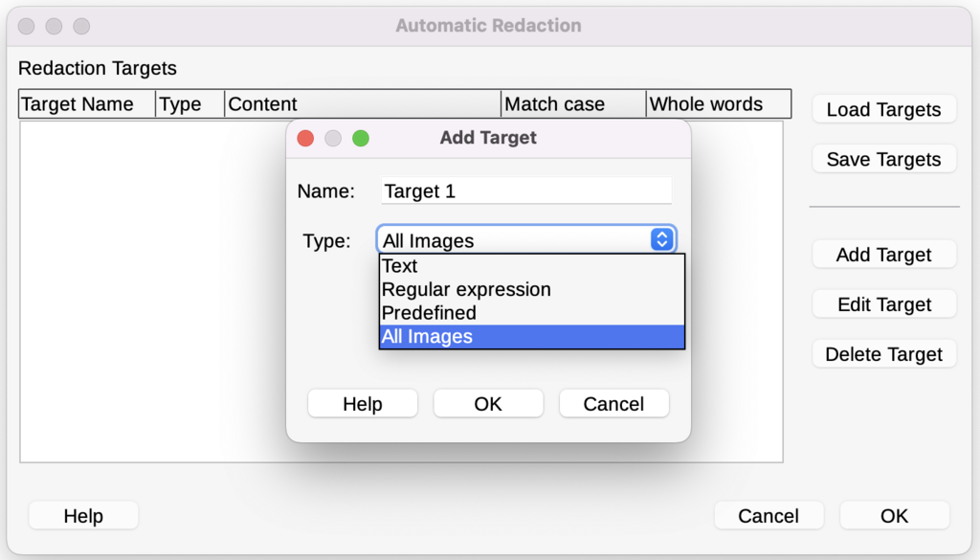The height and width of the screenshot is (560, 980).
Task: Select "Text" from the Type dropdown
Action: (399, 266)
